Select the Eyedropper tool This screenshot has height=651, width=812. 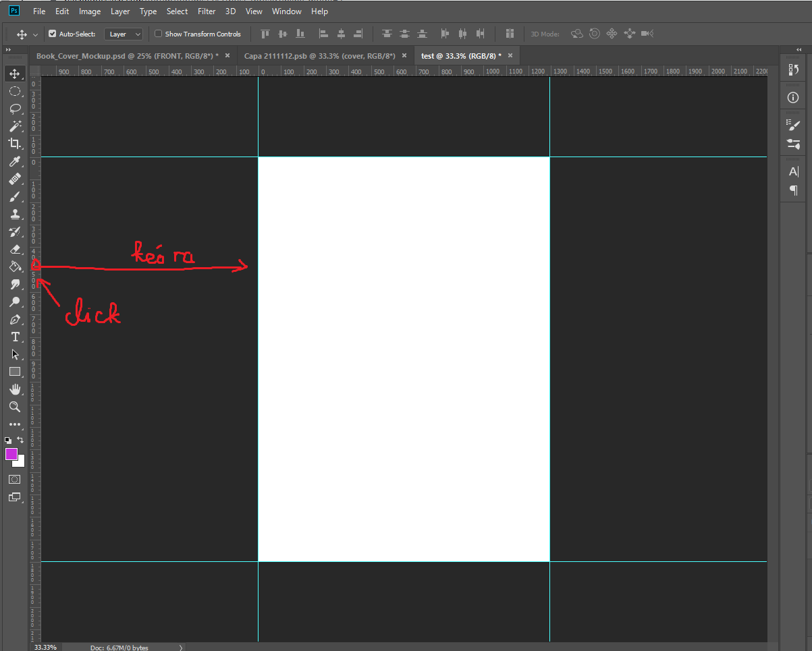tap(14, 161)
